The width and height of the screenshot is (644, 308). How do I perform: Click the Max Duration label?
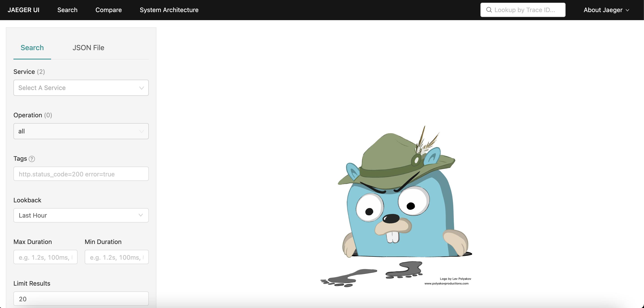click(x=33, y=242)
